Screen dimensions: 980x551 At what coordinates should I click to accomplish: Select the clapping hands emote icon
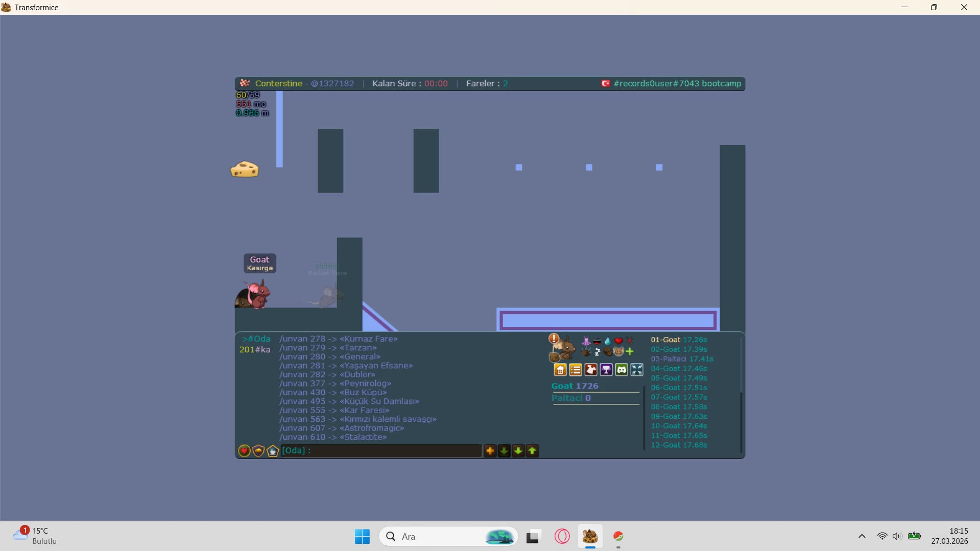tap(586, 351)
